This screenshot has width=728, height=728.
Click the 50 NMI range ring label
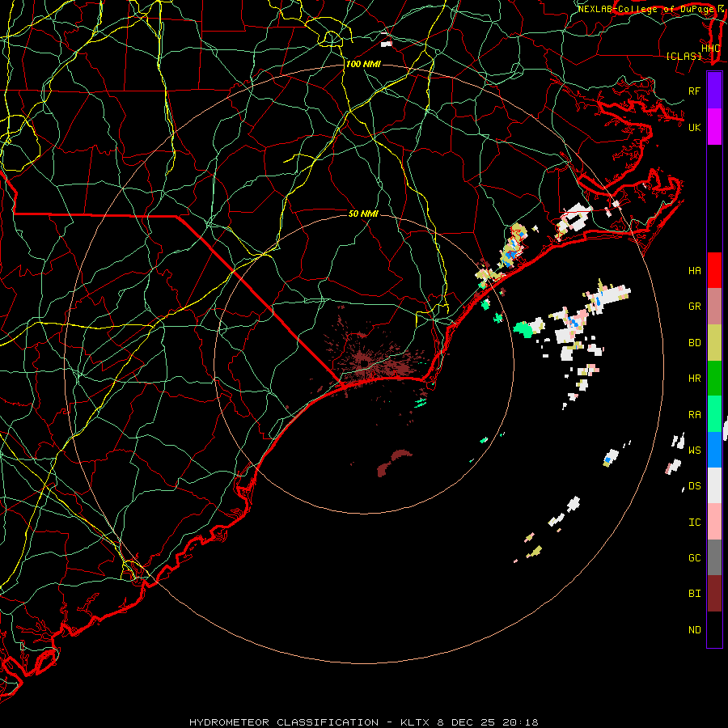click(363, 214)
